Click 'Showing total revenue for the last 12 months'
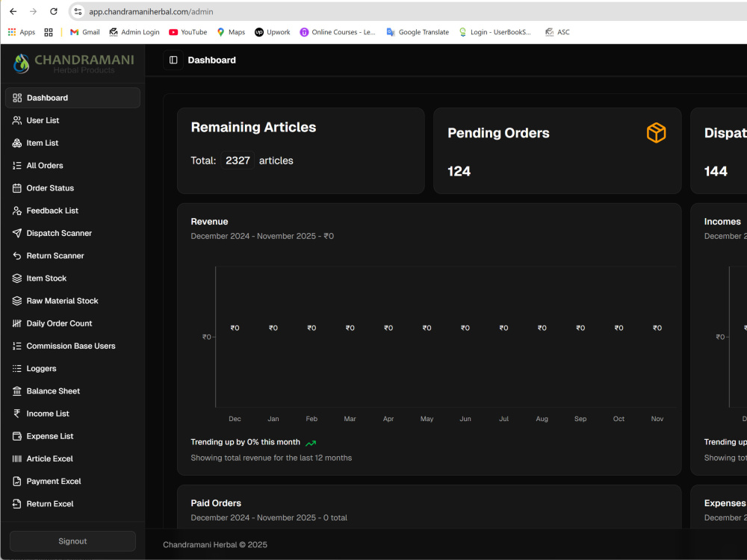The width and height of the screenshot is (747, 560). pos(271,458)
